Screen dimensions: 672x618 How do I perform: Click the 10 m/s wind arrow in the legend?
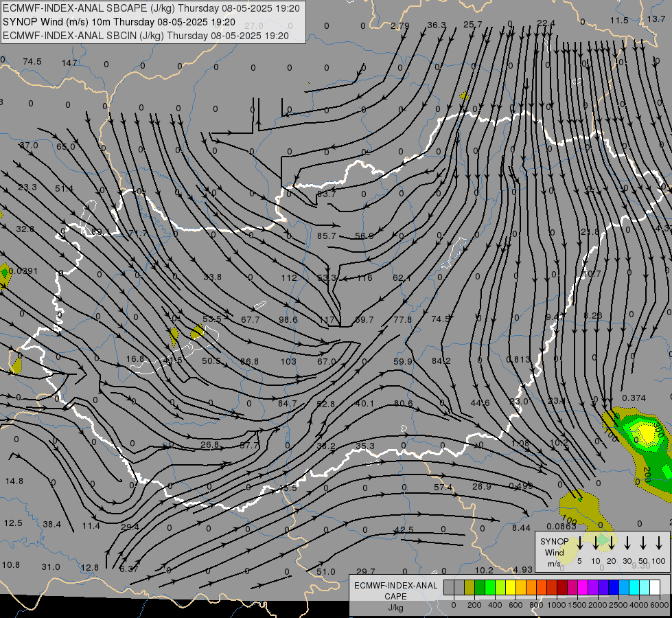(x=595, y=543)
